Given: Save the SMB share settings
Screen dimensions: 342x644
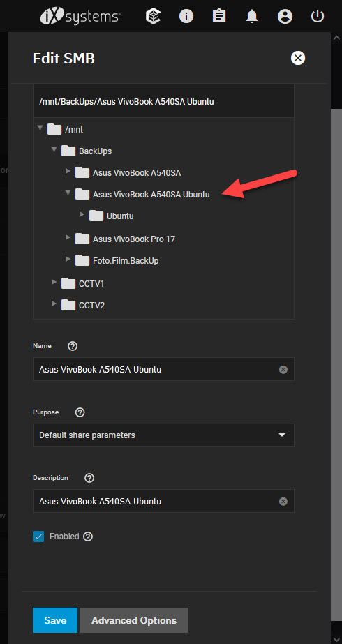Looking at the screenshot, I should point(55,620).
